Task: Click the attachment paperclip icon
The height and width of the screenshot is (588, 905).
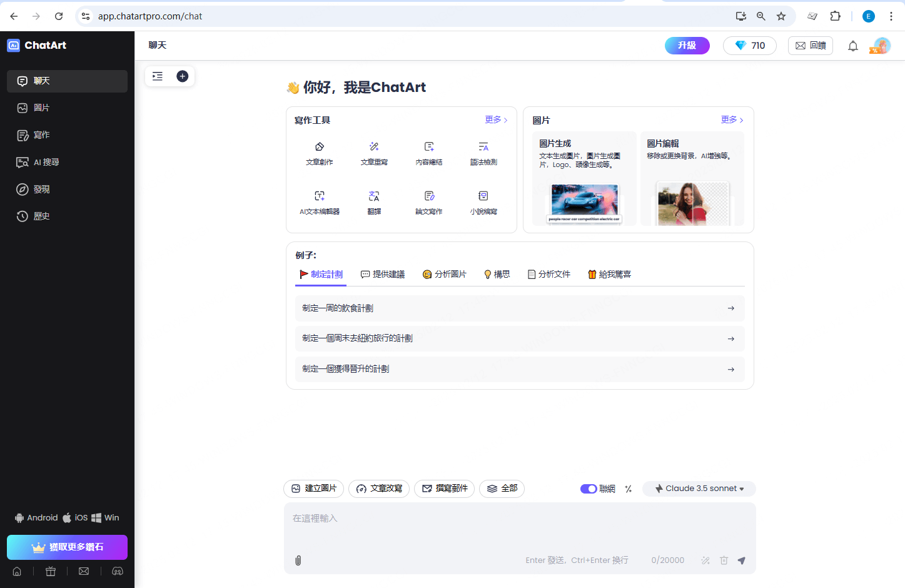Action: (298, 560)
